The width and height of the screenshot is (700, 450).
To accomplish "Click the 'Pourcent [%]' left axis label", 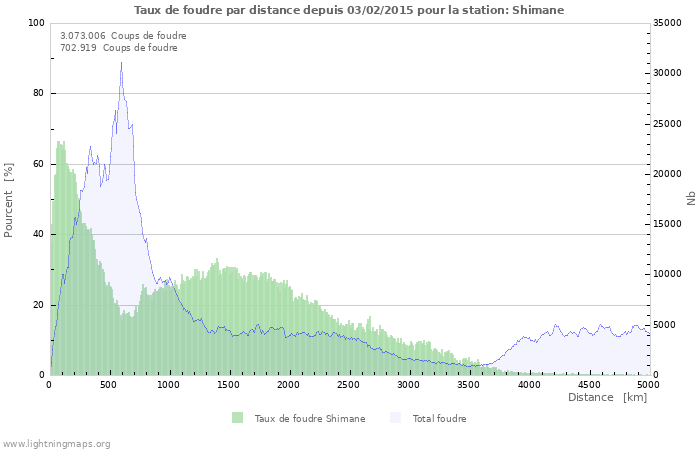I will click(9, 199).
